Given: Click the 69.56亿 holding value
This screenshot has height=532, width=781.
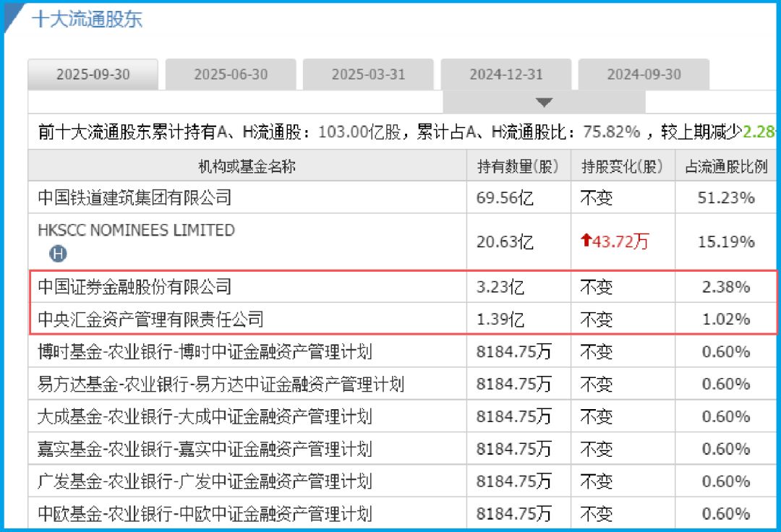Looking at the screenshot, I should point(505,198).
